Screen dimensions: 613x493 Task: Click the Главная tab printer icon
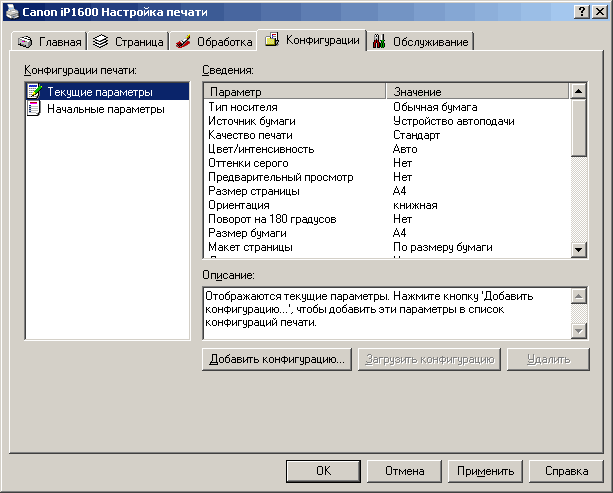(x=25, y=41)
